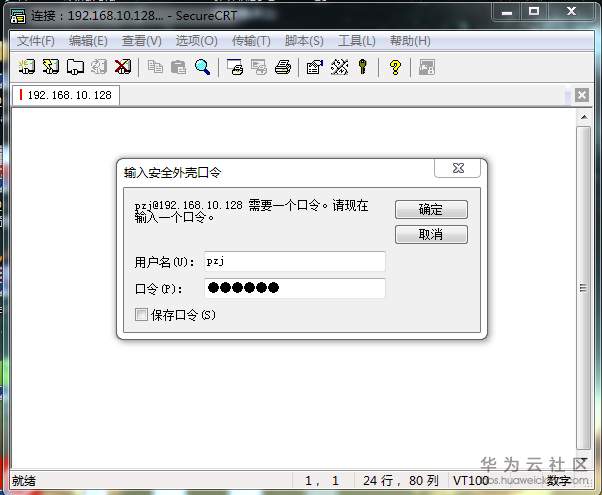
Task: Close the session tab with X button
Action: click(582, 95)
